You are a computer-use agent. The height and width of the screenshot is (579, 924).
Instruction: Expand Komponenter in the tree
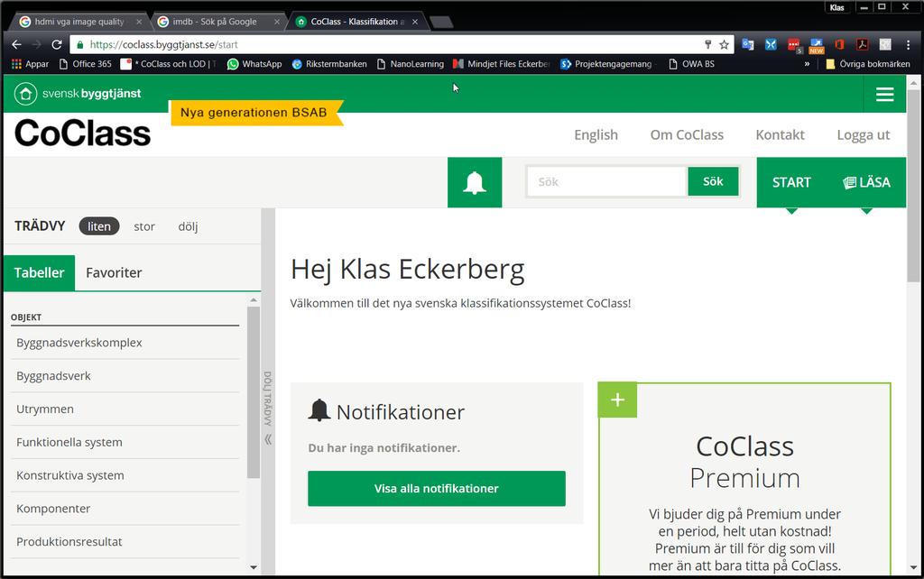53,509
